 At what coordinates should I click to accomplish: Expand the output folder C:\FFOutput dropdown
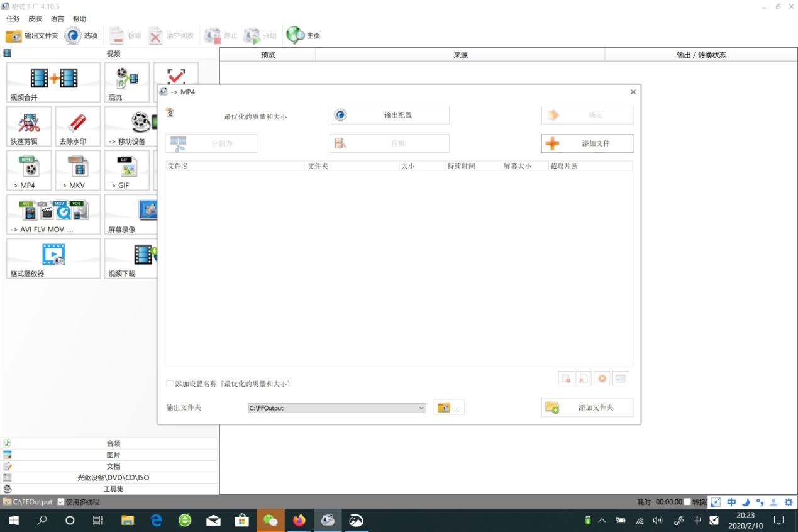[x=421, y=408]
